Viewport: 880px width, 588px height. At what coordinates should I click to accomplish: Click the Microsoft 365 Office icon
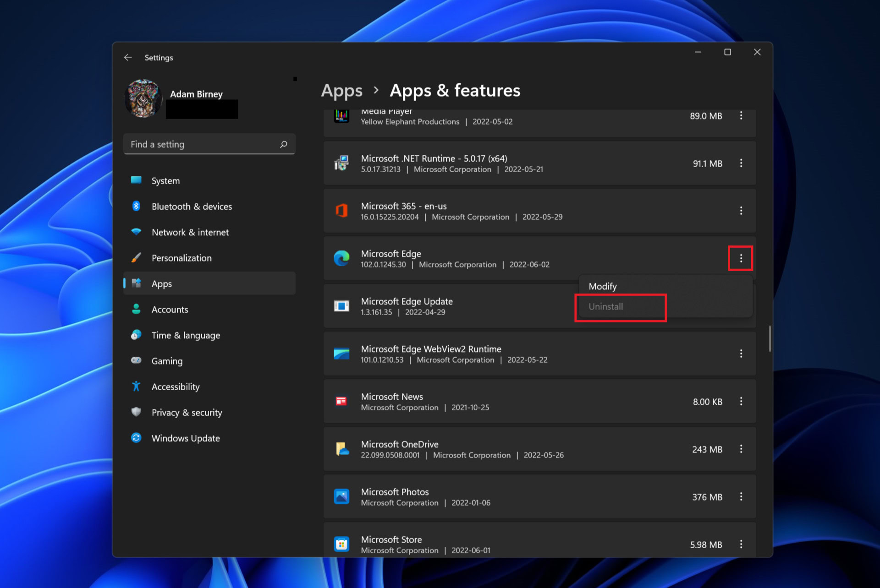point(341,211)
